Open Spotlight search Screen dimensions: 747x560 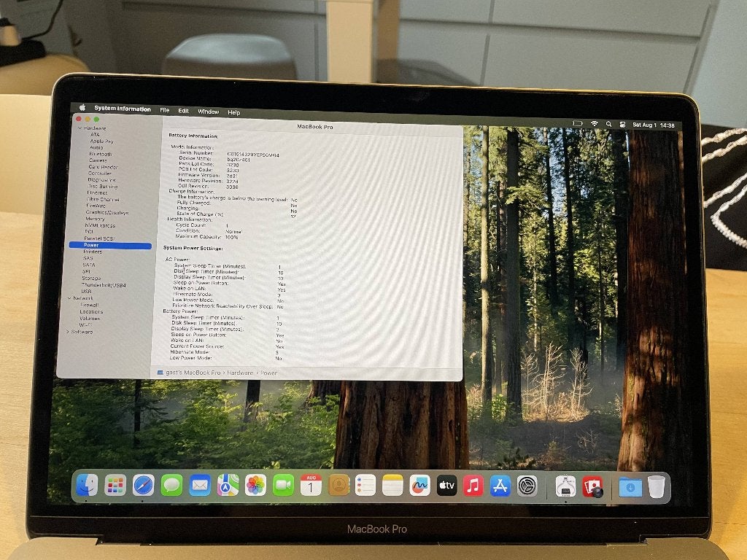[x=609, y=124]
